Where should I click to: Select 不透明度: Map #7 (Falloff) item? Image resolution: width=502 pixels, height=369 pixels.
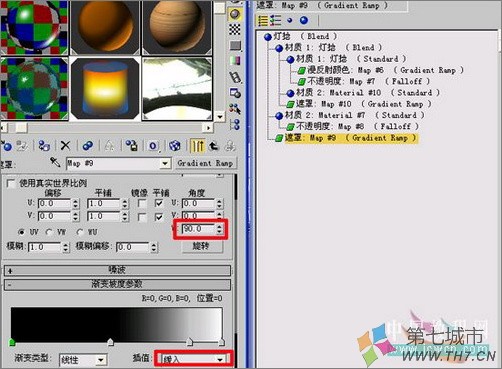pyautogui.click(x=364, y=81)
